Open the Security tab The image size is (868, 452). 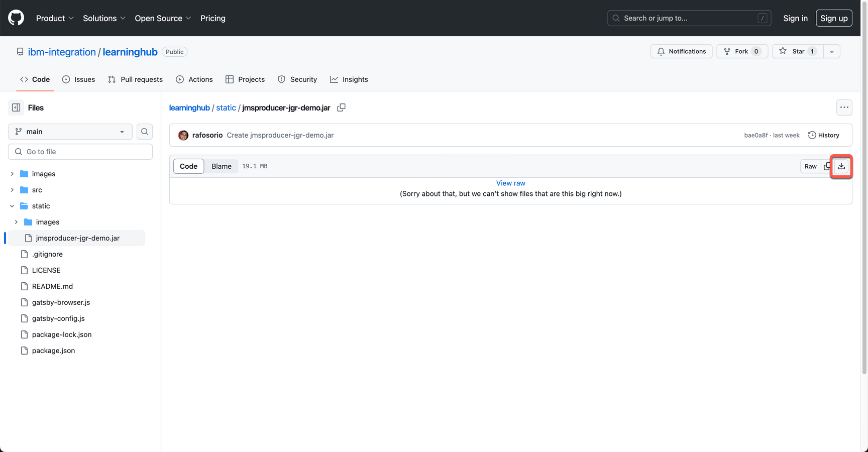(297, 79)
